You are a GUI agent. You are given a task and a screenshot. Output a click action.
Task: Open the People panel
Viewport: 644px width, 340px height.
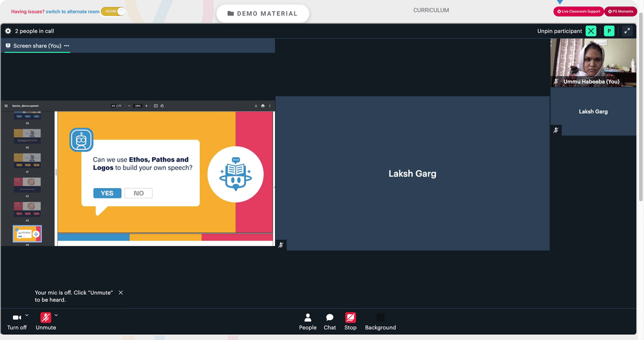308,321
